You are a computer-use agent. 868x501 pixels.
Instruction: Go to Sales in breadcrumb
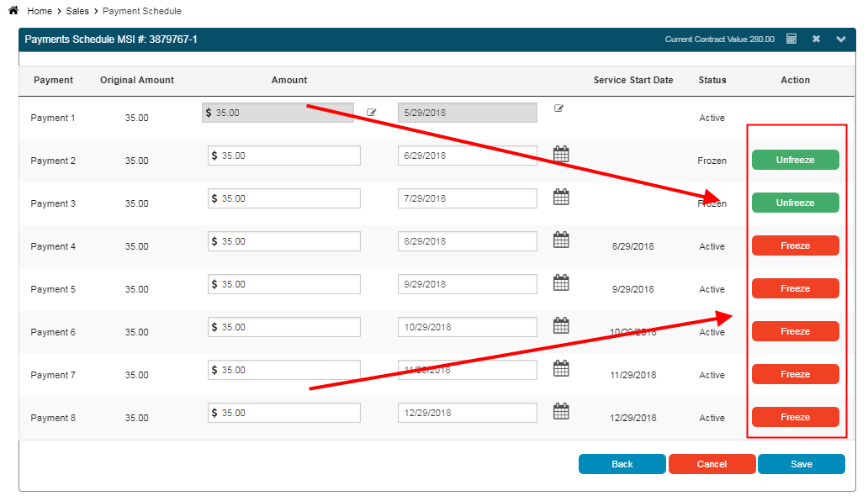(x=77, y=12)
